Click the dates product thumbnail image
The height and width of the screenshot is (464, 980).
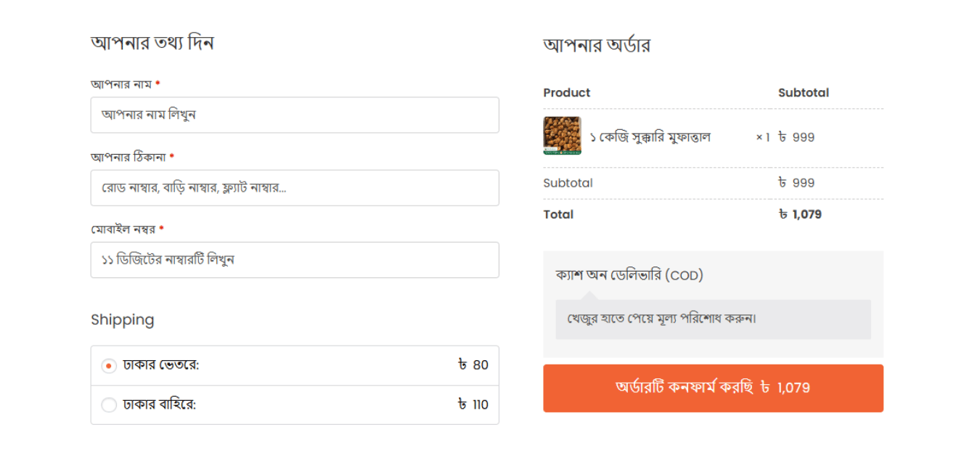pyautogui.click(x=562, y=136)
